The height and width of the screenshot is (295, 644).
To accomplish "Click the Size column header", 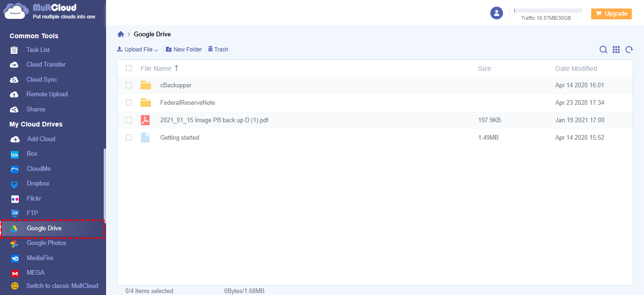I will click(485, 68).
